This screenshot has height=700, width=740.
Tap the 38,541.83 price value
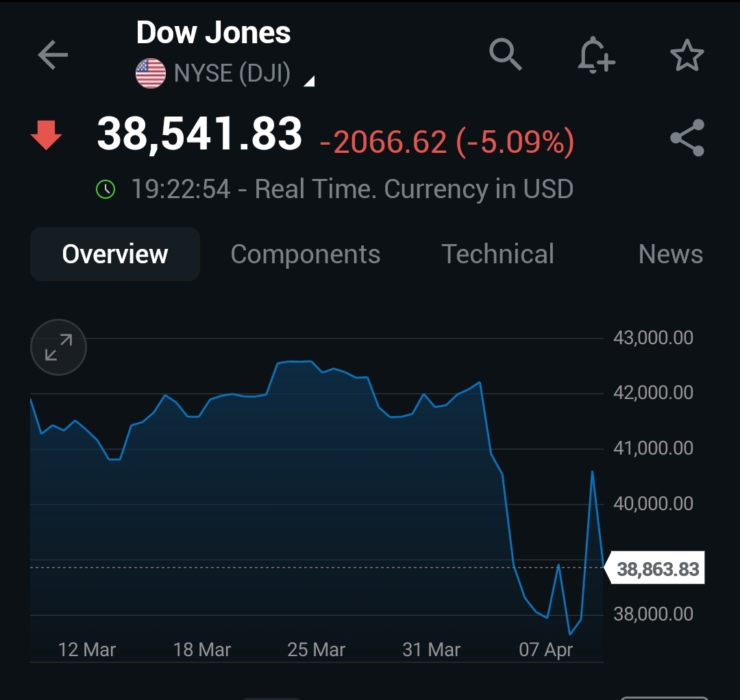point(199,134)
